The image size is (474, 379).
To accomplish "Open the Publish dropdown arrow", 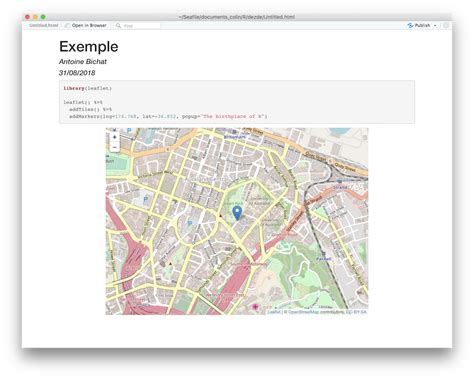I will (x=435, y=26).
